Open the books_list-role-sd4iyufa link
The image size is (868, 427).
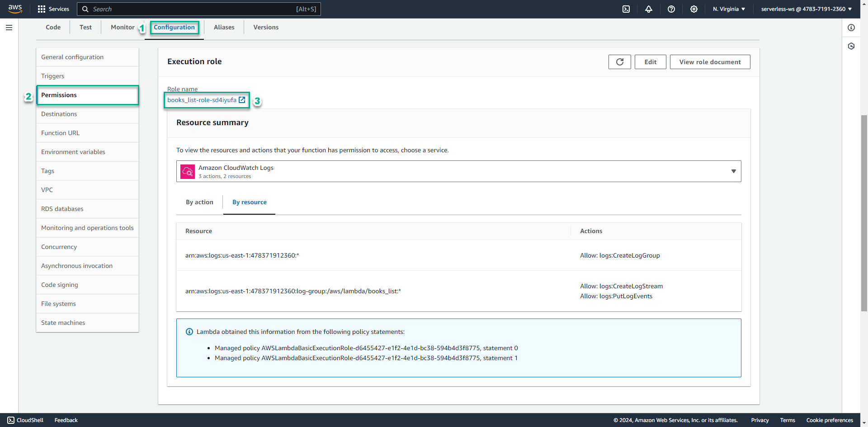tap(202, 100)
